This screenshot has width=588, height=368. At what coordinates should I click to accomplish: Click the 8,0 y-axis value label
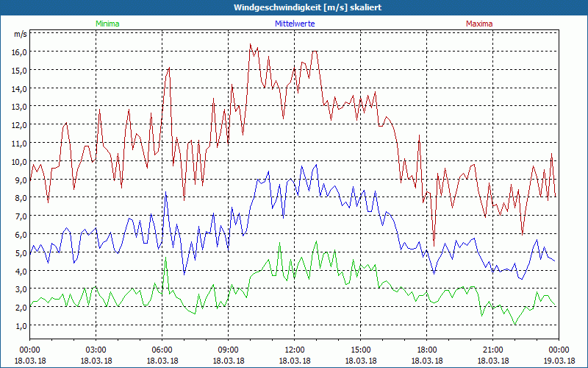coord(20,198)
